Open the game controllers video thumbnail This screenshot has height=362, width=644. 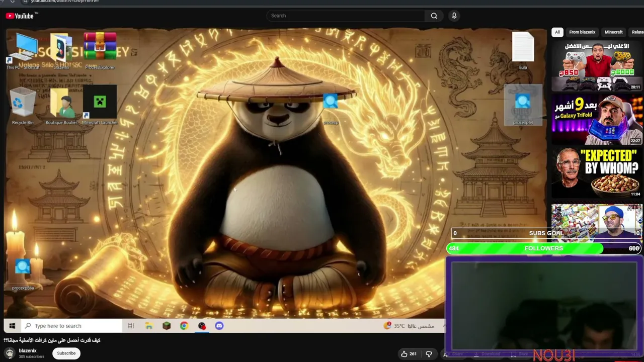pyautogui.click(x=597, y=66)
